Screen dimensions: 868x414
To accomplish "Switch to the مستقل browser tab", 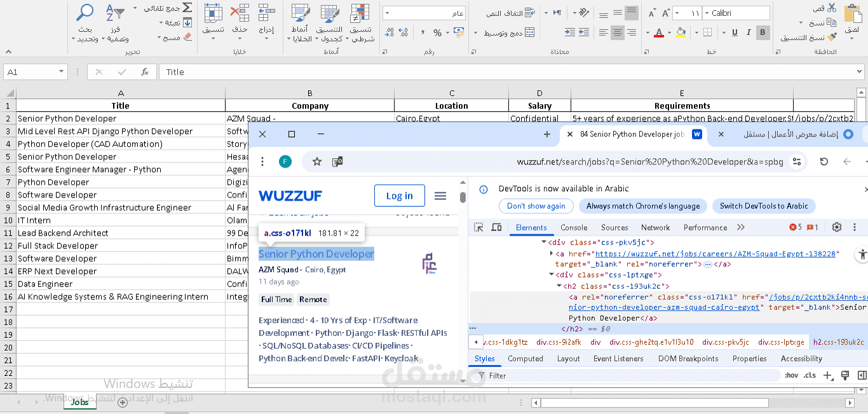I will (x=791, y=134).
